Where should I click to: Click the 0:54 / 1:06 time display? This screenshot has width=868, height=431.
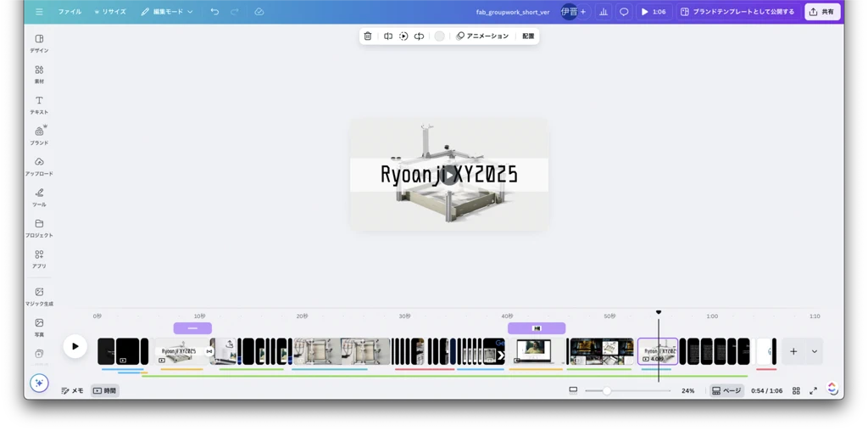pos(766,390)
